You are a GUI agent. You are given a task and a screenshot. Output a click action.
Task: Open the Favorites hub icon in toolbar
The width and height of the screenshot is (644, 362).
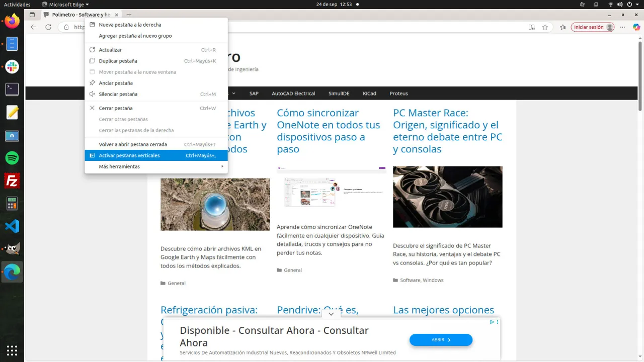(x=562, y=27)
